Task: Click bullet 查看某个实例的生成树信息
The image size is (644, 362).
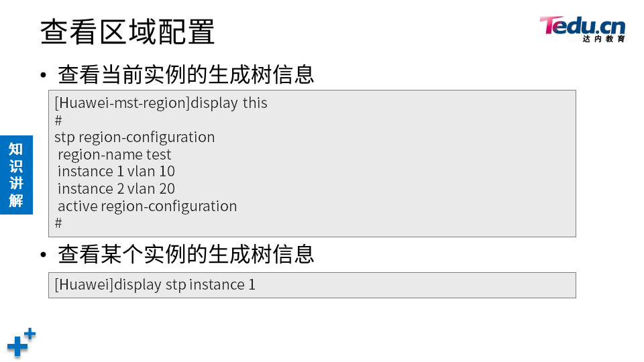Action: (186, 253)
